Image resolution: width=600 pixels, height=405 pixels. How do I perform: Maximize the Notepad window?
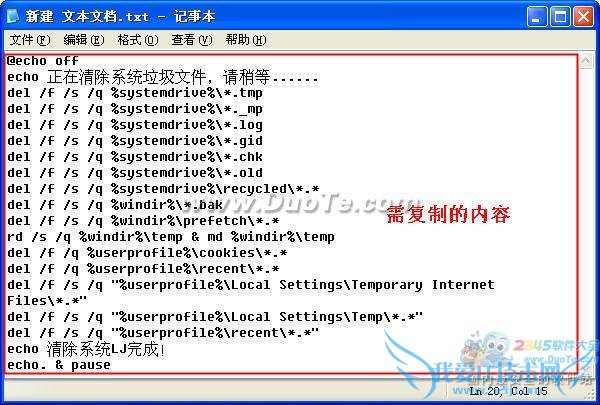[559, 17]
